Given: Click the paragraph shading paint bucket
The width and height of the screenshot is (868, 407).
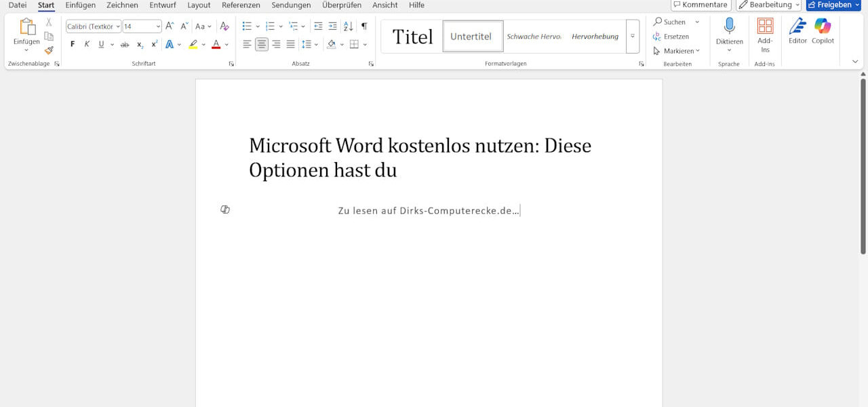Looking at the screenshot, I should pos(331,45).
